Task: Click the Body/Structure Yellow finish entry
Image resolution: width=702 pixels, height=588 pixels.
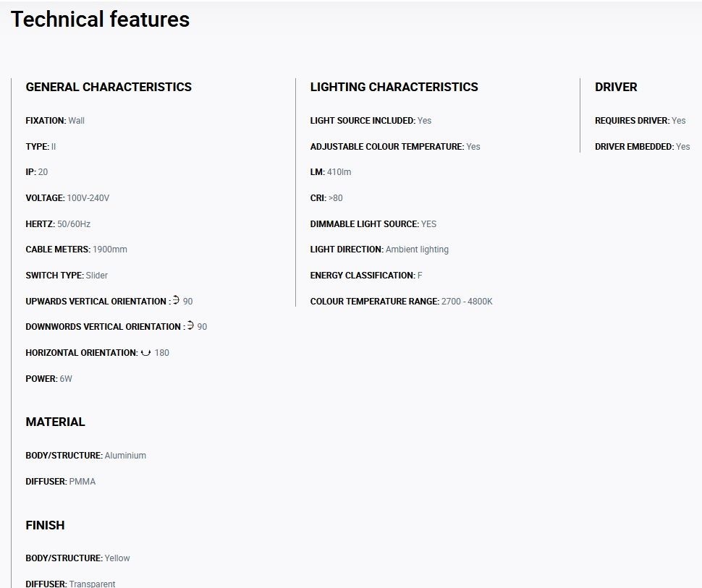Action: coord(77,558)
